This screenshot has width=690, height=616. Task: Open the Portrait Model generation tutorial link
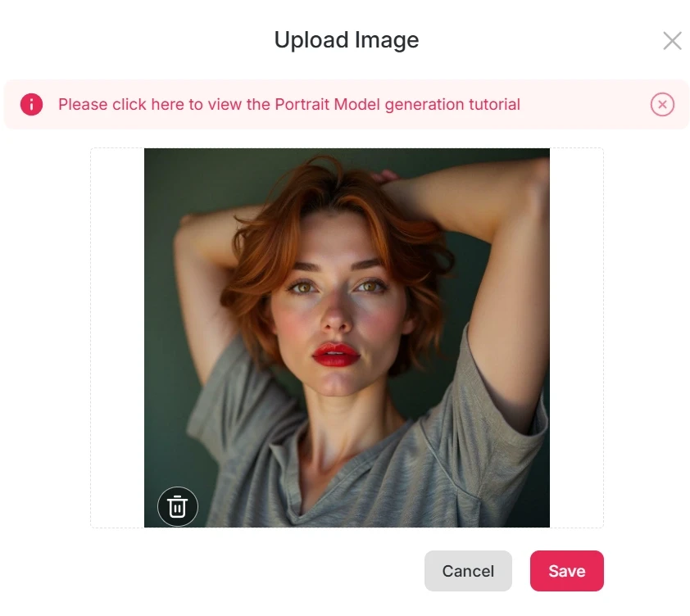[x=288, y=104]
